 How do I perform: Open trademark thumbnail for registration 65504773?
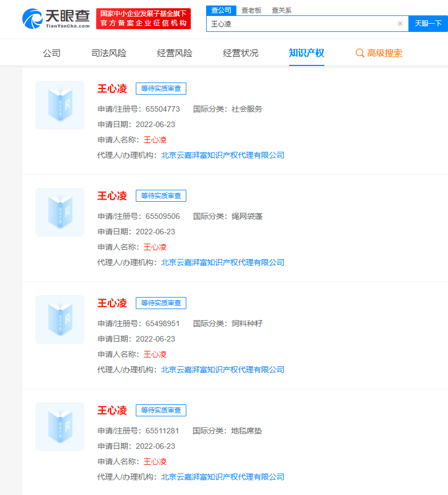(60, 105)
